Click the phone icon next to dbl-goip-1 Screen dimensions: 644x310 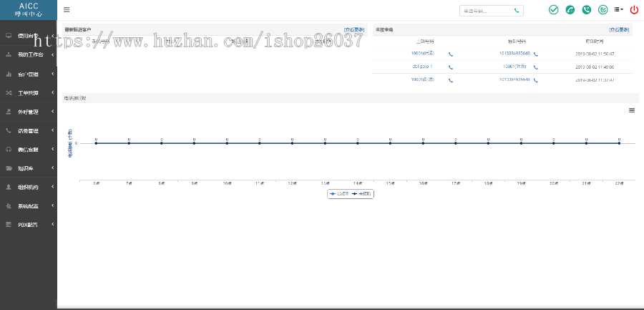pyautogui.click(x=451, y=67)
